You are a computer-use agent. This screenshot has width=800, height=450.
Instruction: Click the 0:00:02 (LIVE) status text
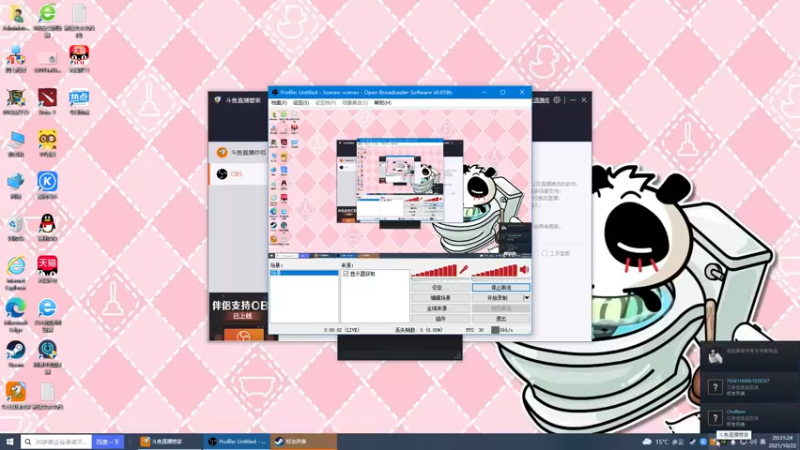[x=341, y=330]
